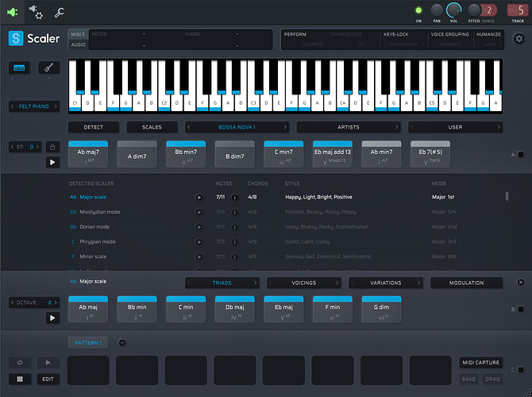
Task: Show info for F Minor scale
Action: coord(234,257)
